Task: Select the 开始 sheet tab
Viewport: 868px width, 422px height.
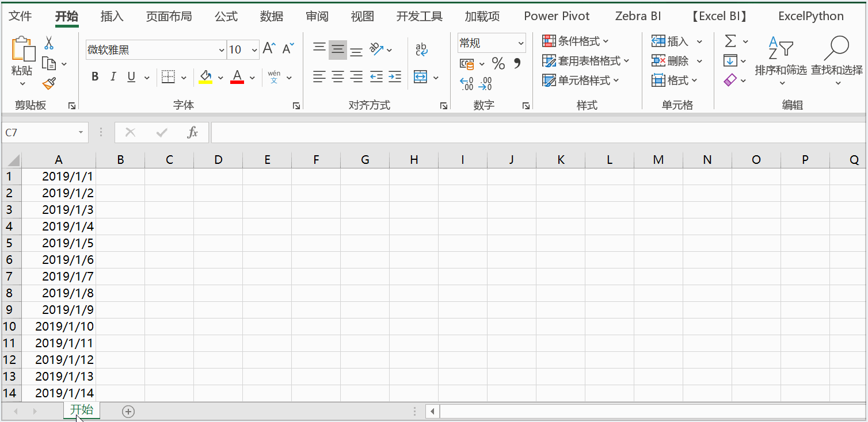Action: (x=81, y=410)
